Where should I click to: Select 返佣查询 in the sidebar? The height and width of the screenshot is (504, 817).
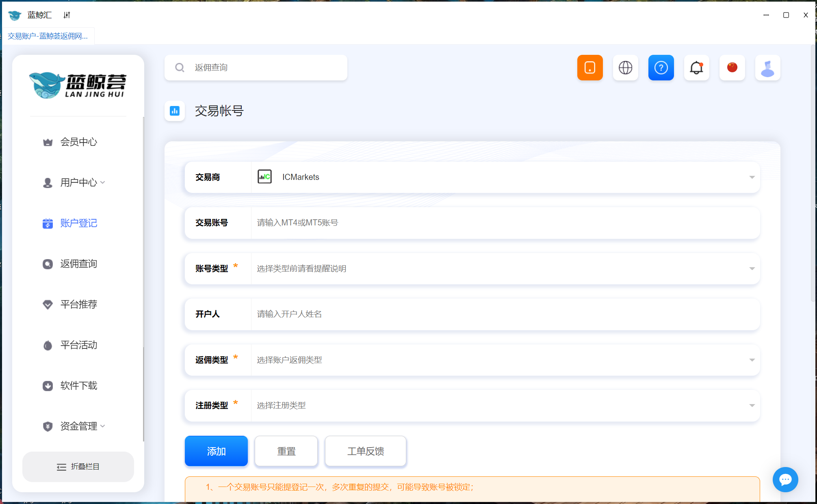point(78,264)
